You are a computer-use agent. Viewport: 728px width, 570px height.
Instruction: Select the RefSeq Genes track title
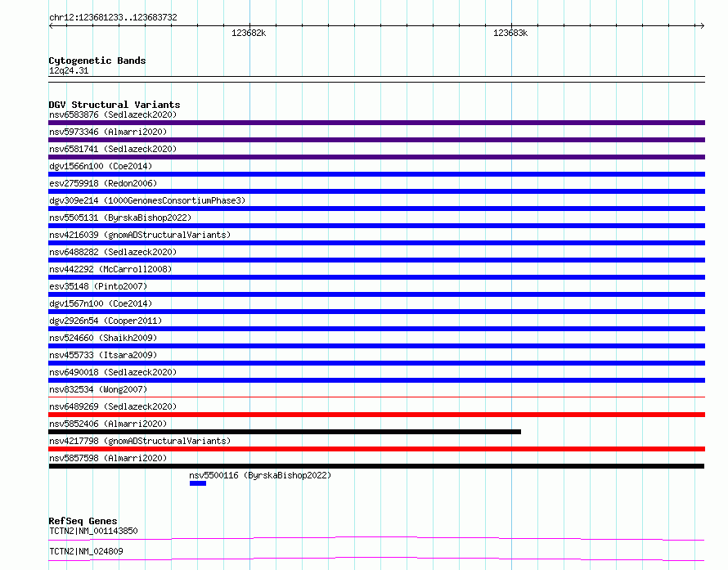point(83,521)
